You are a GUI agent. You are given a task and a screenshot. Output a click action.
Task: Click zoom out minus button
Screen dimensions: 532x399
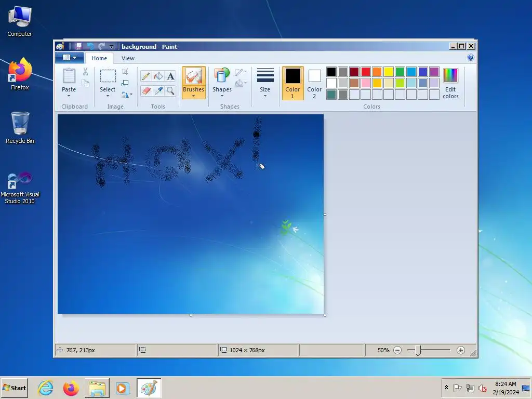tap(397, 350)
